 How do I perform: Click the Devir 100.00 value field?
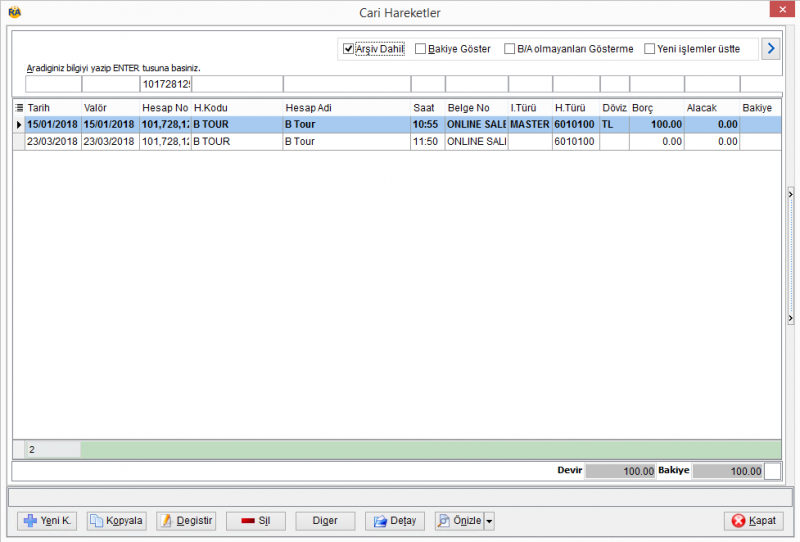[x=620, y=471]
